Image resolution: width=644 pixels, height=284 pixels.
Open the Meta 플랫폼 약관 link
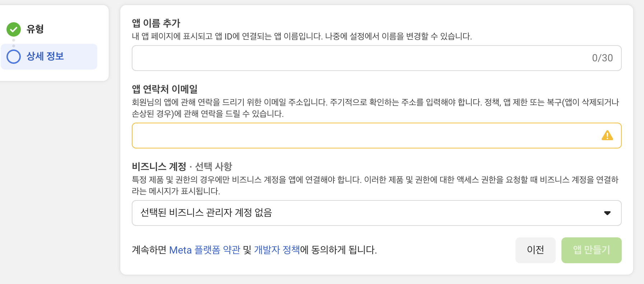click(x=205, y=250)
